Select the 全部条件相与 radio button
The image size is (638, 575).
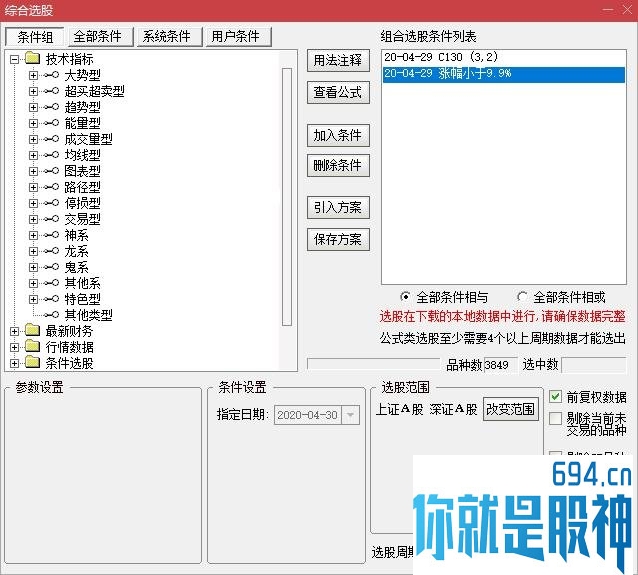pos(405,297)
